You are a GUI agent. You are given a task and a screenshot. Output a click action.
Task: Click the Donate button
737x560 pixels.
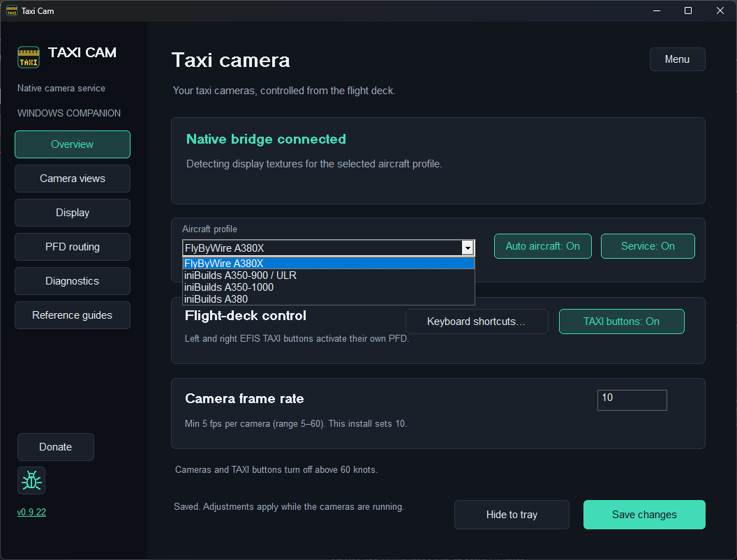[55, 447]
